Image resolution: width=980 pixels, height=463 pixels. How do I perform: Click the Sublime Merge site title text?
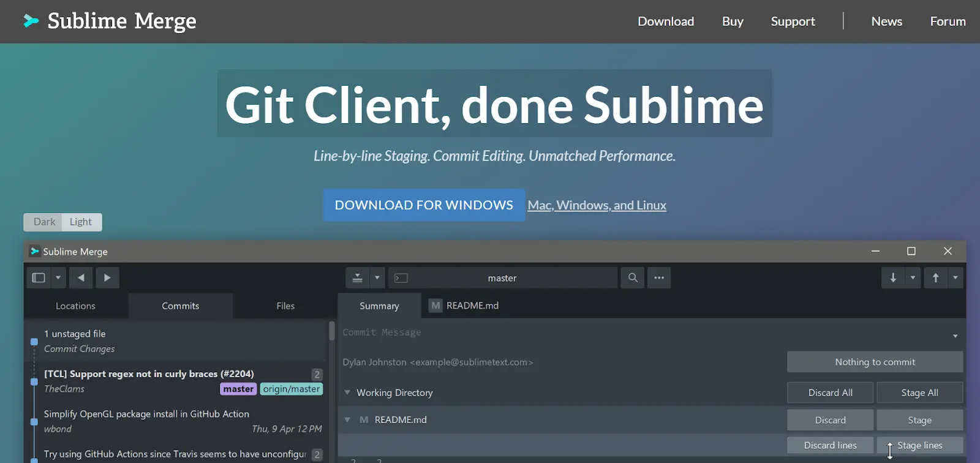pyautogui.click(x=122, y=21)
